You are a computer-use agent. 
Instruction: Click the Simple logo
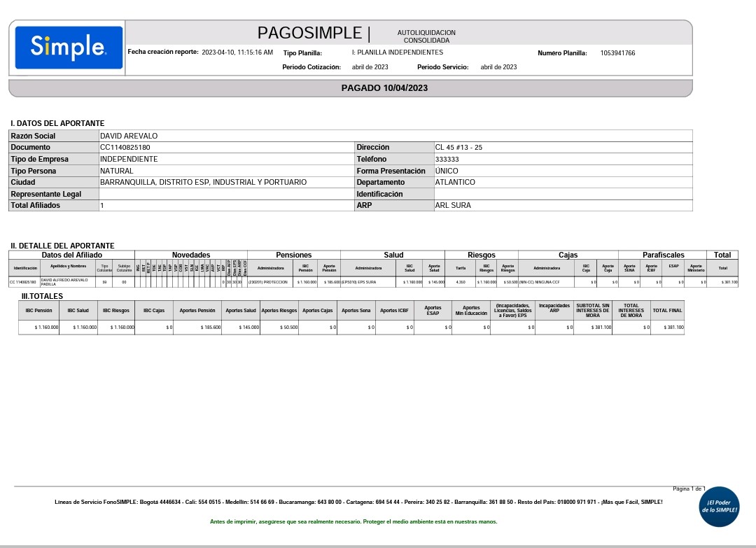click(x=69, y=48)
